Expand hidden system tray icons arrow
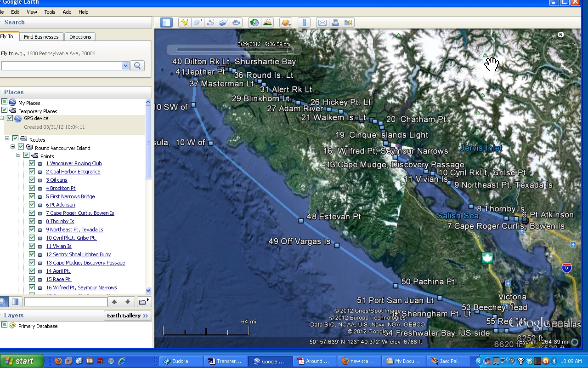Screen dimensions: 588x368 point(479,361)
